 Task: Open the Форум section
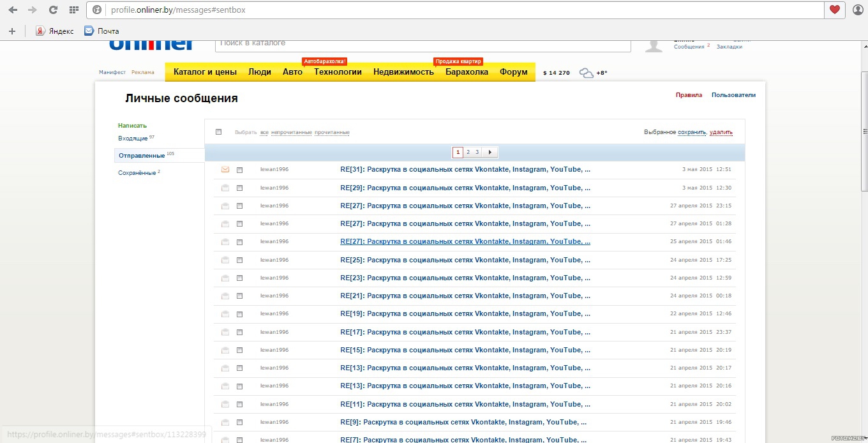point(514,72)
